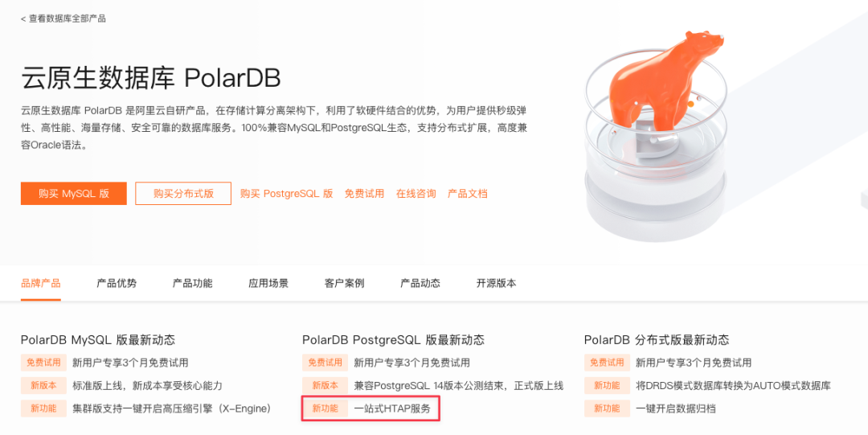Switch to the 产品功能 tab
This screenshot has height=435, width=868.
point(192,283)
